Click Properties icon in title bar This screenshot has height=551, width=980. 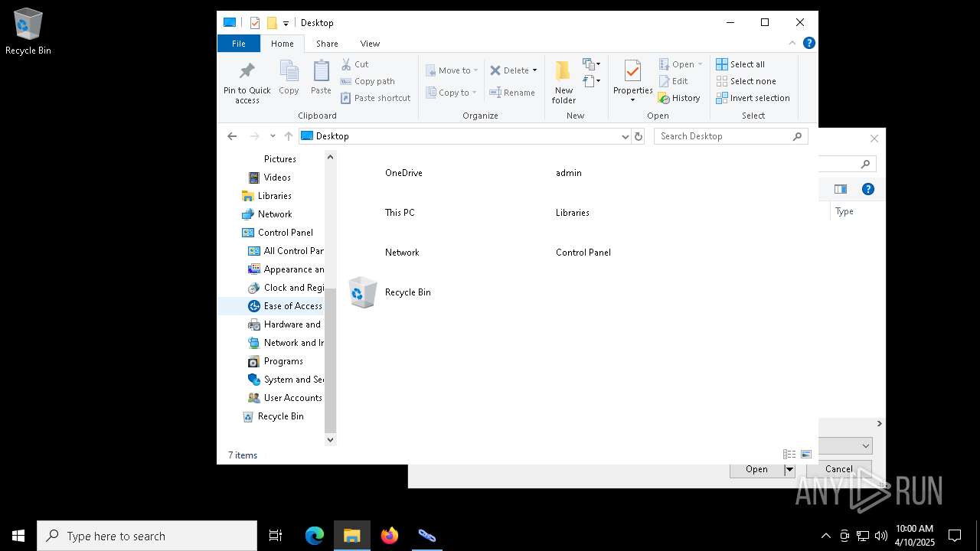(x=255, y=23)
